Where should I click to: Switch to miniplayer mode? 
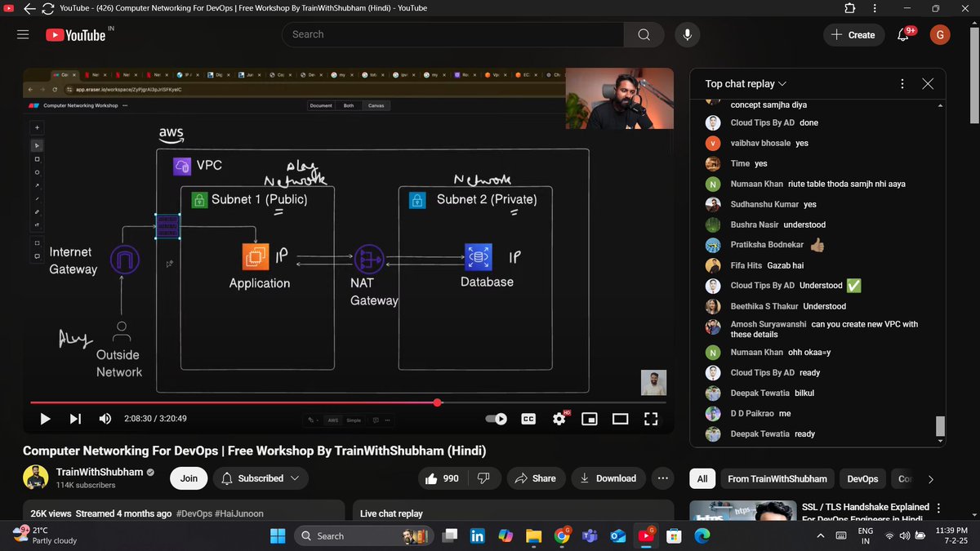[590, 419]
